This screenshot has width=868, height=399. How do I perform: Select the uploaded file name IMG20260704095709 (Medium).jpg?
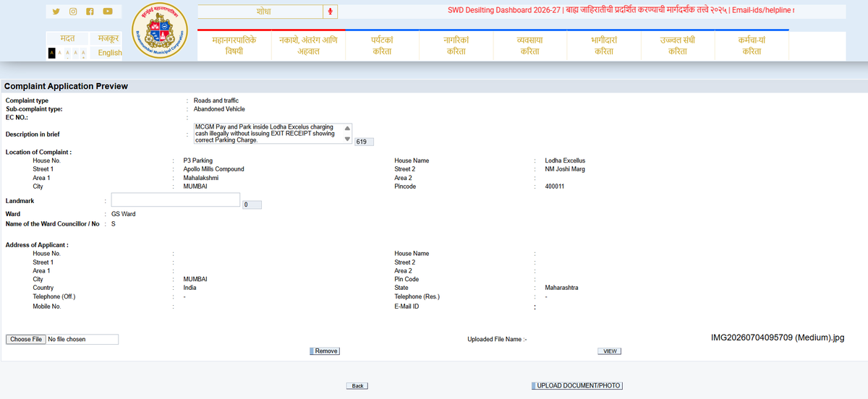(x=778, y=338)
